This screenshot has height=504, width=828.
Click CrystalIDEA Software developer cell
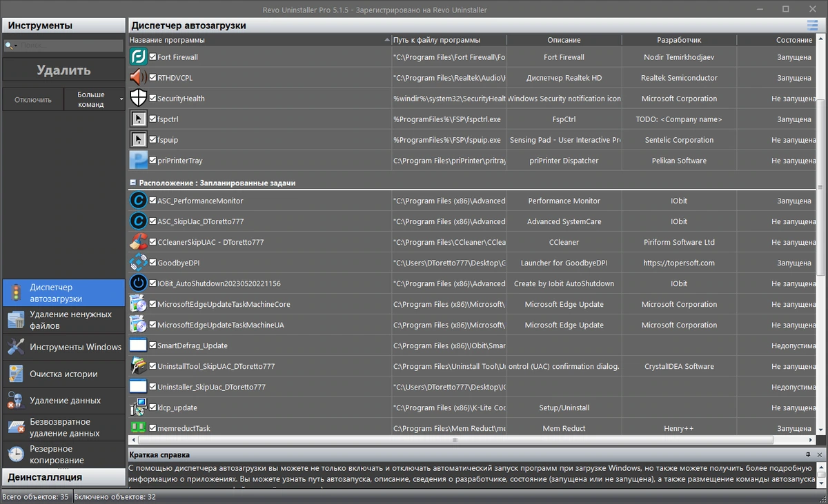679,366
